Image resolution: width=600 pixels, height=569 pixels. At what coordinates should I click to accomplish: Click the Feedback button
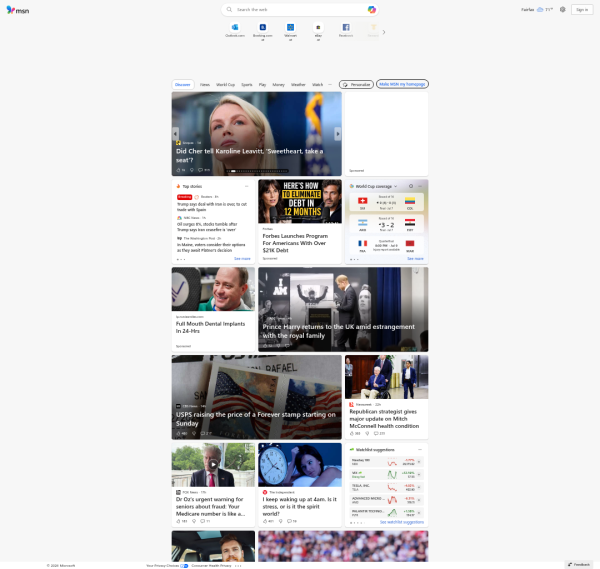(579, 564)
